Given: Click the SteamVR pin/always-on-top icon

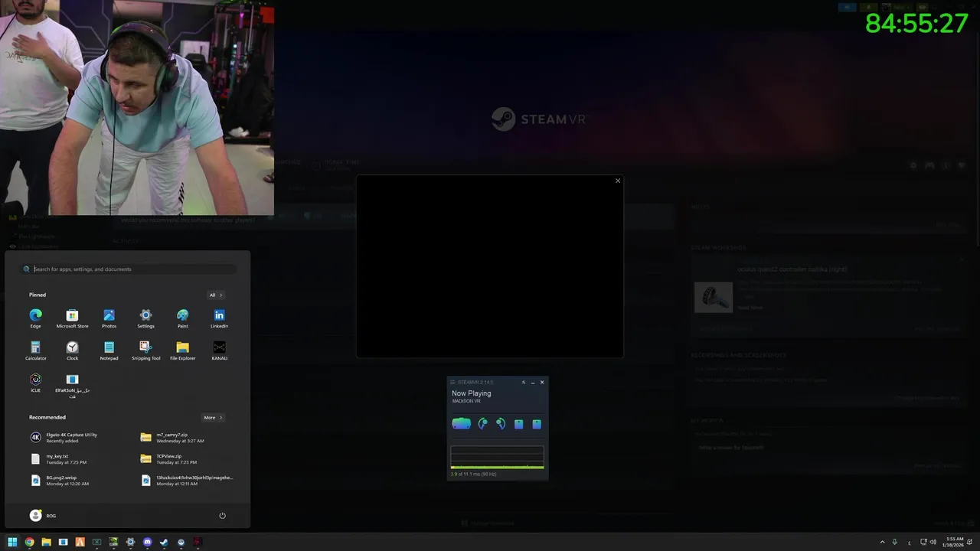Looking at the screenshot, I should click(x=524, y=382).
